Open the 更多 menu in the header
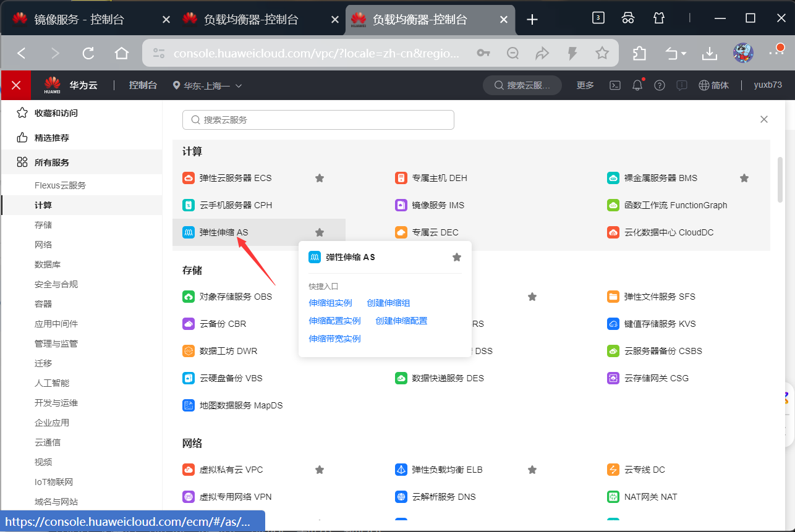The height and width of the screenshot is (532, 795). tap(585, 85)
